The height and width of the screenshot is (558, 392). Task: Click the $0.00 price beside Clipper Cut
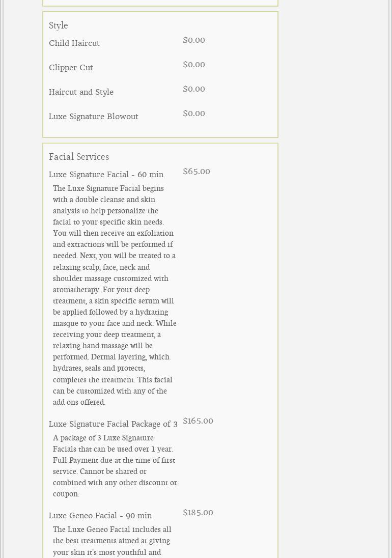[x=194, y=65]
